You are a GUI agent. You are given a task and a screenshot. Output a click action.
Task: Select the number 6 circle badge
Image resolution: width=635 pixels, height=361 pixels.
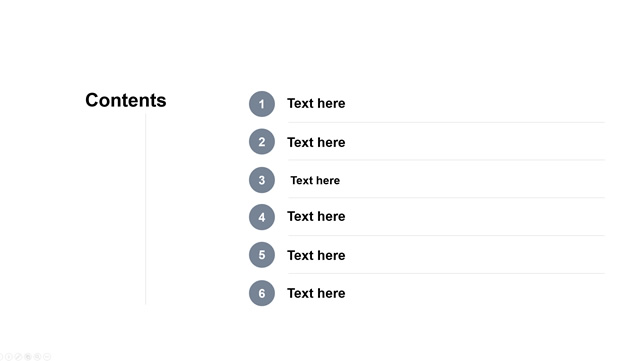tap(262, 293)
